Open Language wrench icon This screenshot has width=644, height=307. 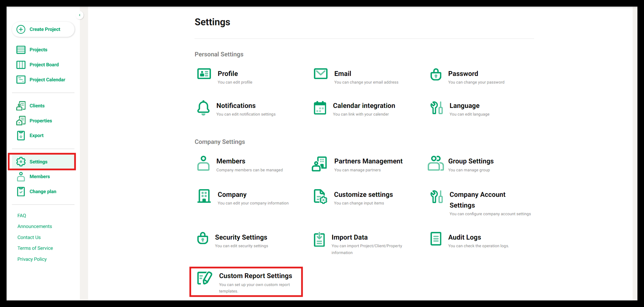(437, 108)
